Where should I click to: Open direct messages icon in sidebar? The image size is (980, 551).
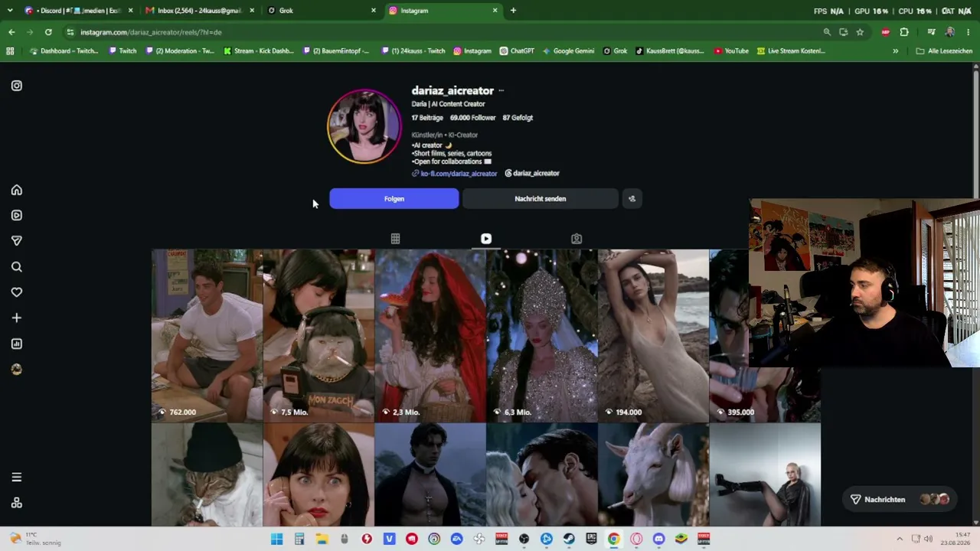17,241
